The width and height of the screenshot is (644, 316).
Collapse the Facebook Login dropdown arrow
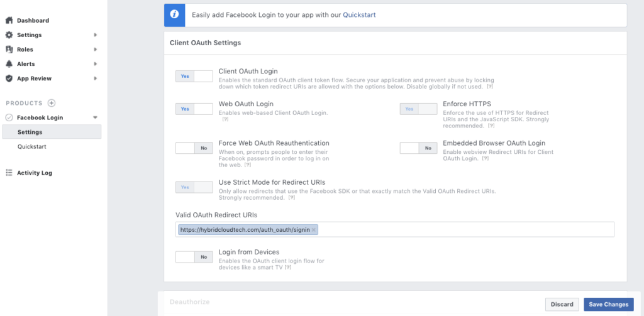coord(96,117)
